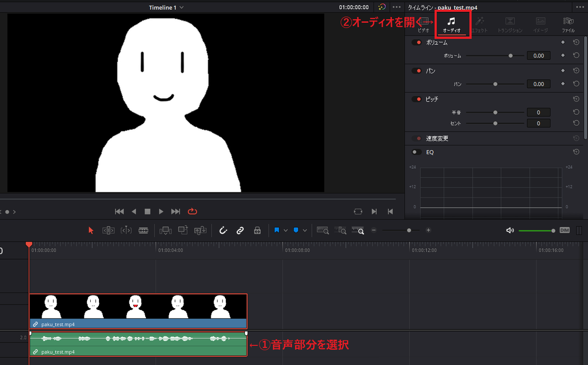Screen dimensions: 588x365
Task: Toggle the red loop playback button
Action: (192, 211)
